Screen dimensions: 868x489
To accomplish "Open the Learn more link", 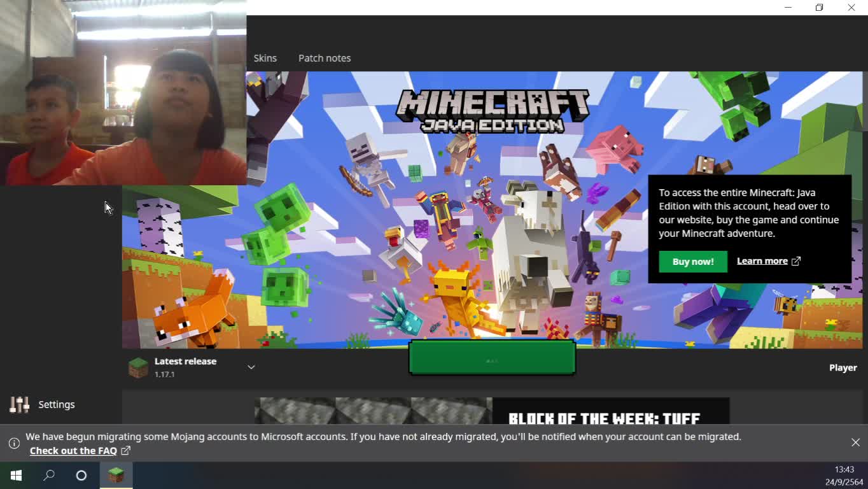I will [762, 261].
